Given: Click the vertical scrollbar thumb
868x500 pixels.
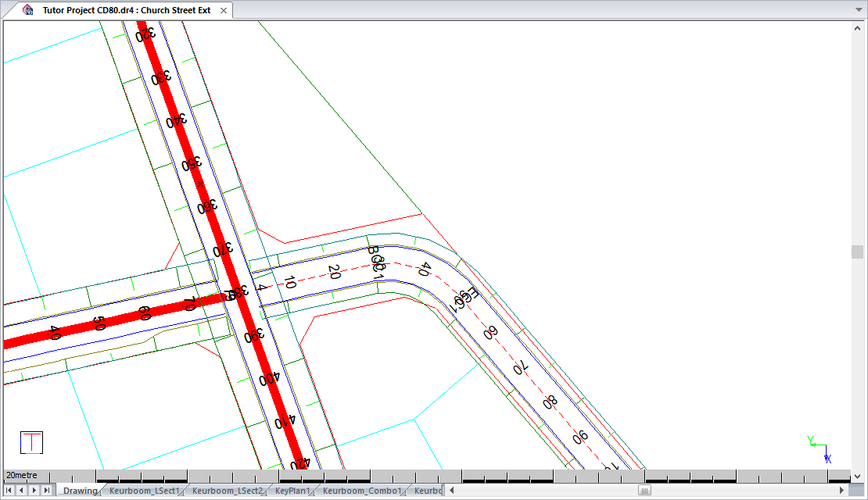Looking at the screenshot, I should [858, 252].
